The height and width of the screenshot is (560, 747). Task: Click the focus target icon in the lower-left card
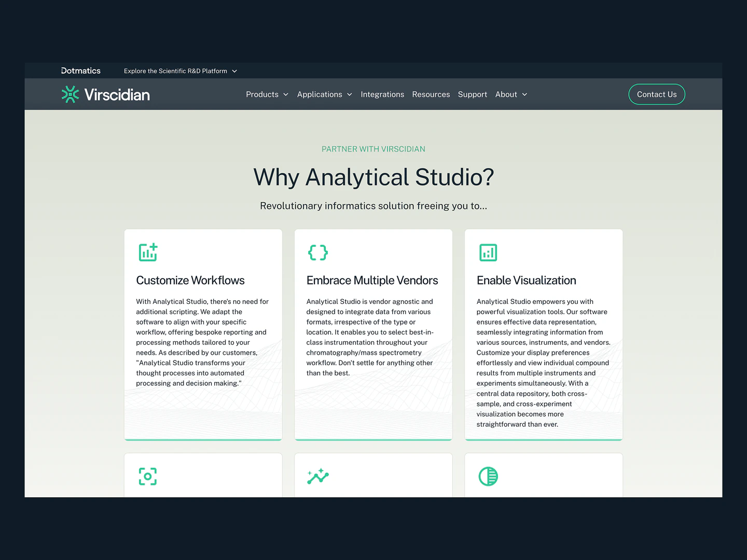pyautogui.click(x=148, y=477)
